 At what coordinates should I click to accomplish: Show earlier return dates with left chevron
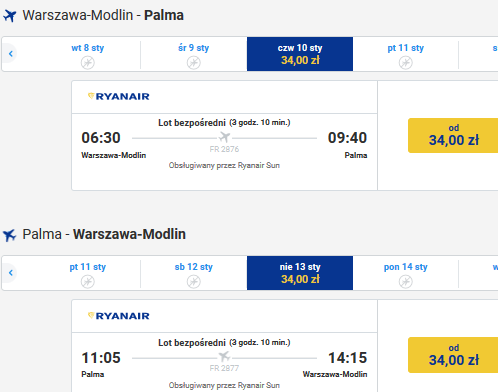click(x=11, y=273)
